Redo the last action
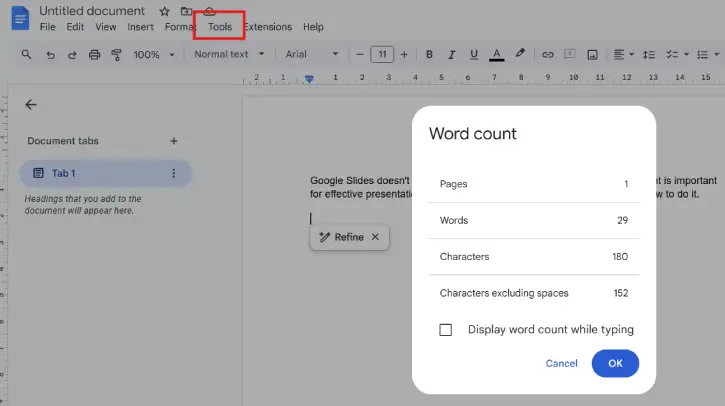The image size is (725, 406). tap(72, 55)
